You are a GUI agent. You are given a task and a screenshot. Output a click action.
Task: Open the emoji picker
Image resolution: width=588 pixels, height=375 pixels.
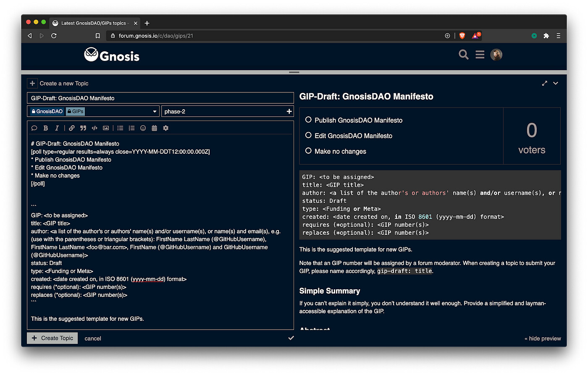(x=143, y=128)
